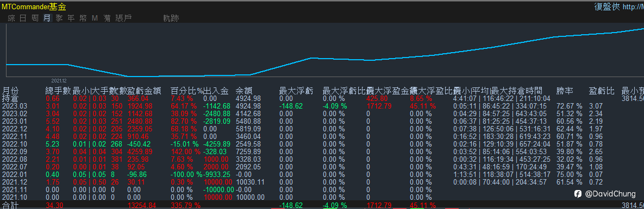Screen dimensions: 644x209
Task: Click the 最大浮虧 column header
Action: [296, 91]
